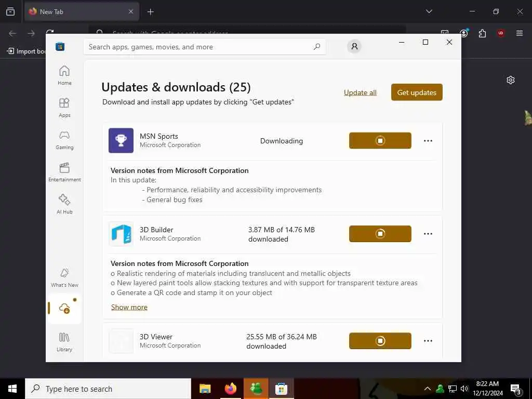Image resolution: width=532 pixels, height=399 pixels.
Task: Click the Update all link
Action: (x=360, y=92)
